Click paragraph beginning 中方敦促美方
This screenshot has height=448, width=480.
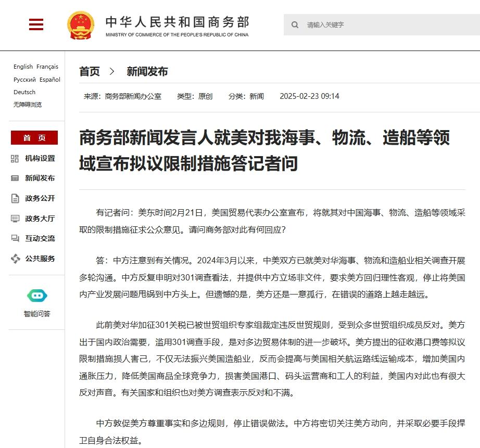272,432
